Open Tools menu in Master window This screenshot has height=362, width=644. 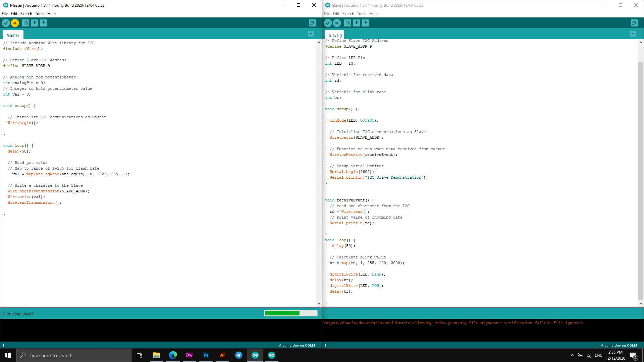(x=40, y=14)
